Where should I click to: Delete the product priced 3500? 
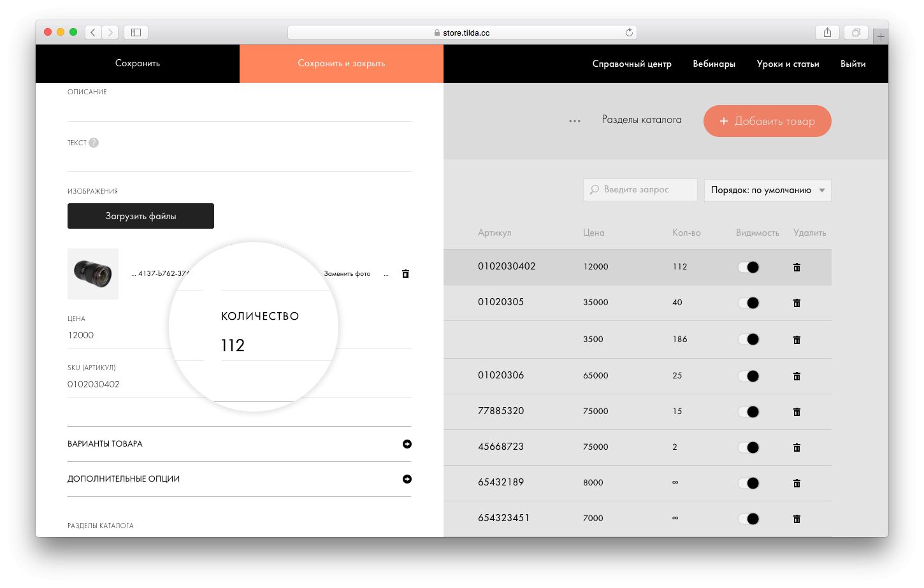click(x=797, y=340)
